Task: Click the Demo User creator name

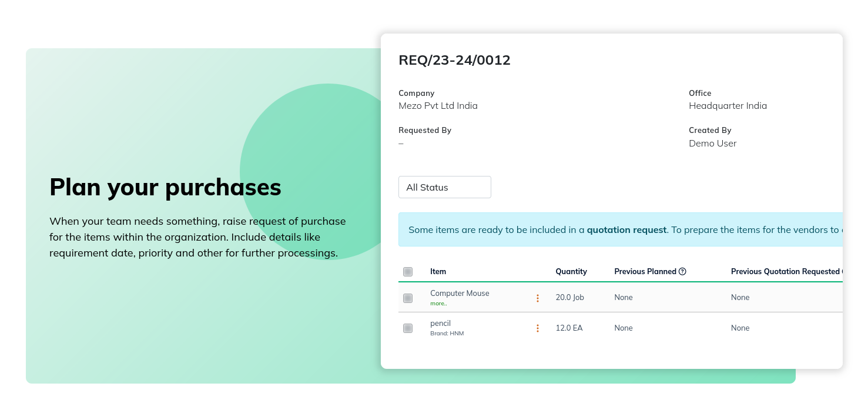Action: point(712,144)
